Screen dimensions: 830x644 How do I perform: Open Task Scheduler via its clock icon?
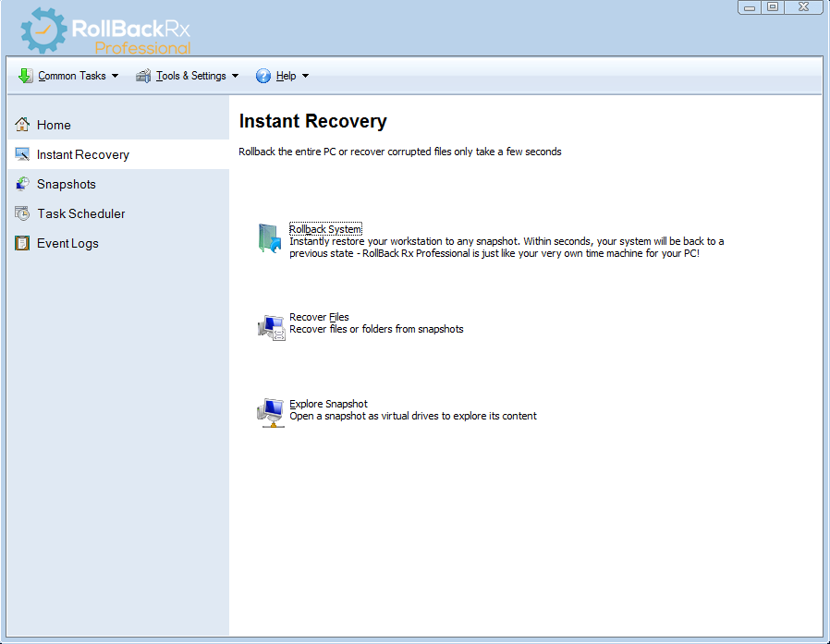coord(21,213)
